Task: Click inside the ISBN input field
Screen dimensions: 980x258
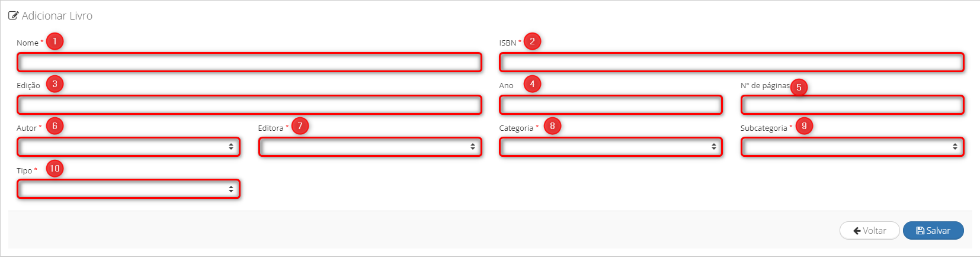Action: click(732, 62)
